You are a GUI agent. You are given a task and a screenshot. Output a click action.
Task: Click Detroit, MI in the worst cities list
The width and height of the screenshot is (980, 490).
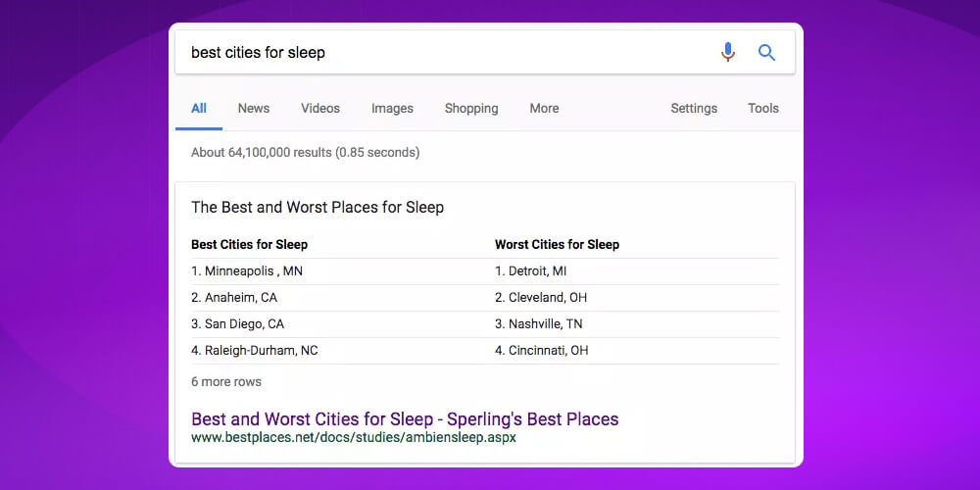point(530,270)
